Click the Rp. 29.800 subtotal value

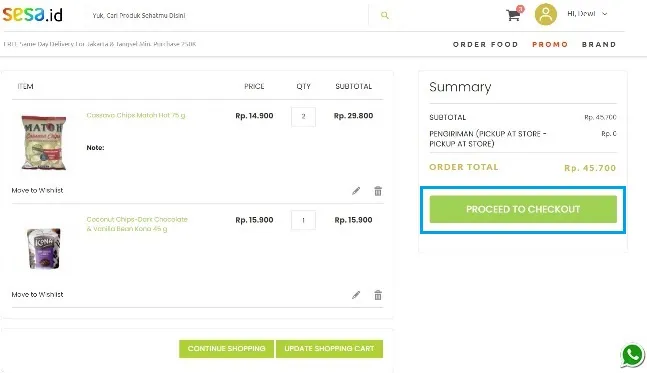click(353, 116)
